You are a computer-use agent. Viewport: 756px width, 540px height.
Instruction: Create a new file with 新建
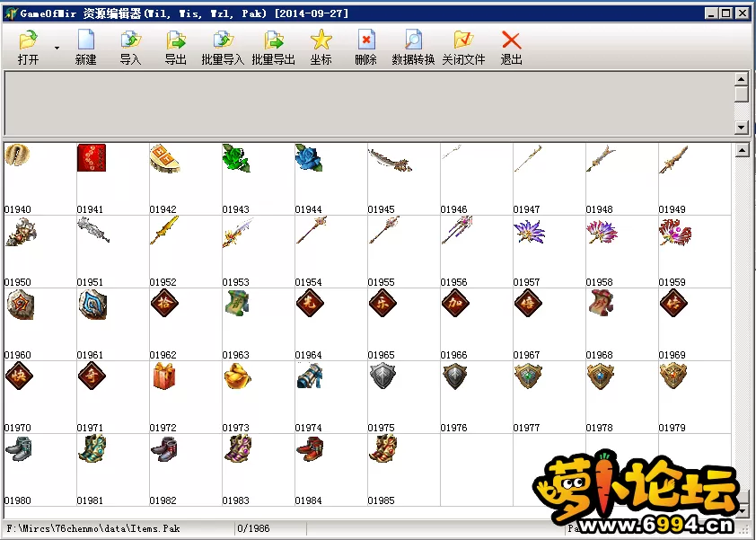[x=85, y=47]
